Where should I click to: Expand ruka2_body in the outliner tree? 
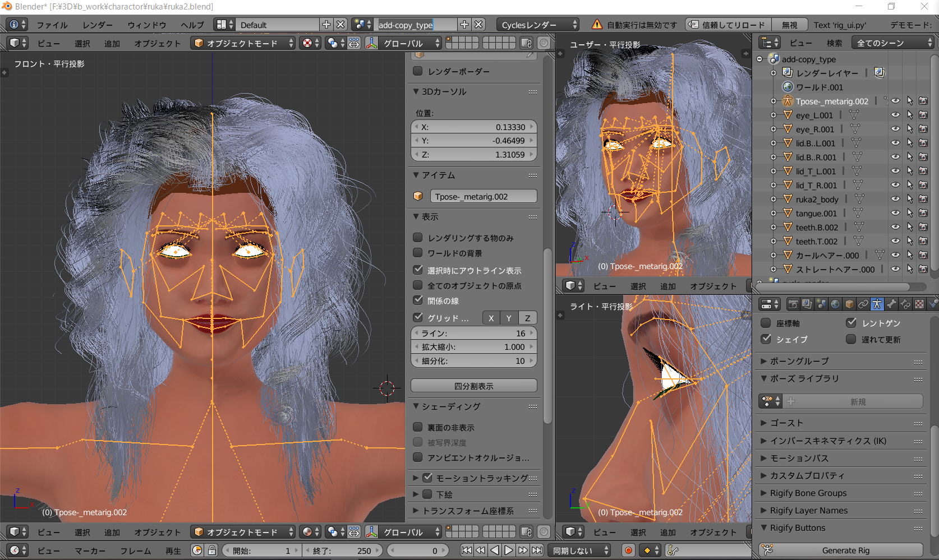[x=774, y=199]
